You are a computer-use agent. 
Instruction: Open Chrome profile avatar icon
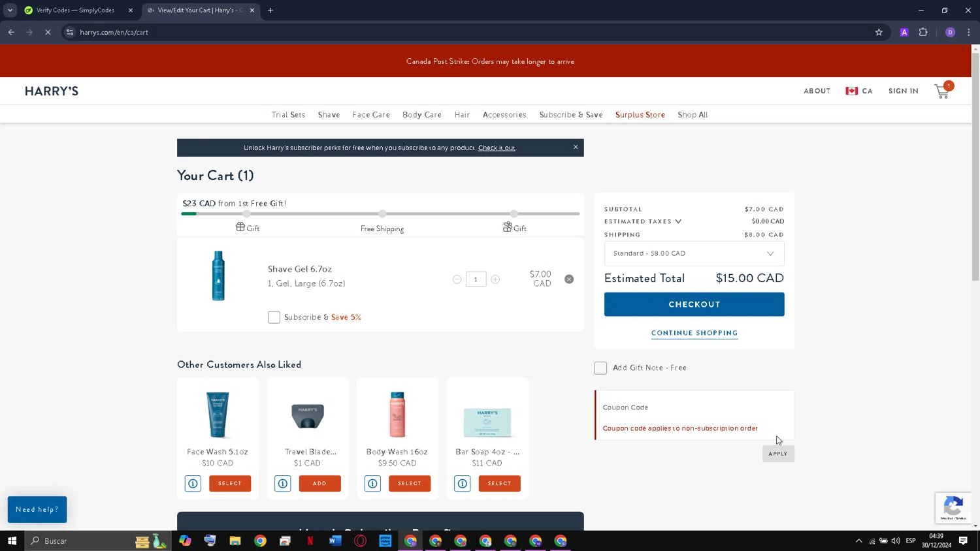pos(950,32)
